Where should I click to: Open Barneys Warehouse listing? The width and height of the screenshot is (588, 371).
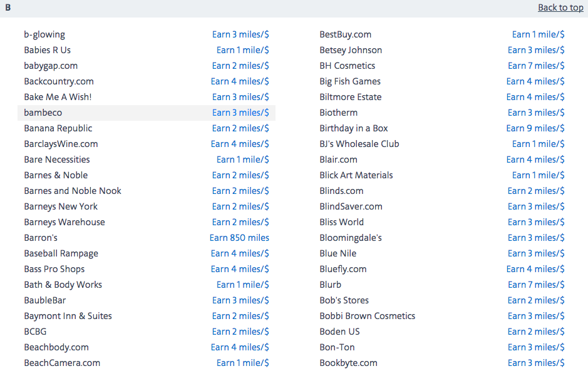click(64, 222)
